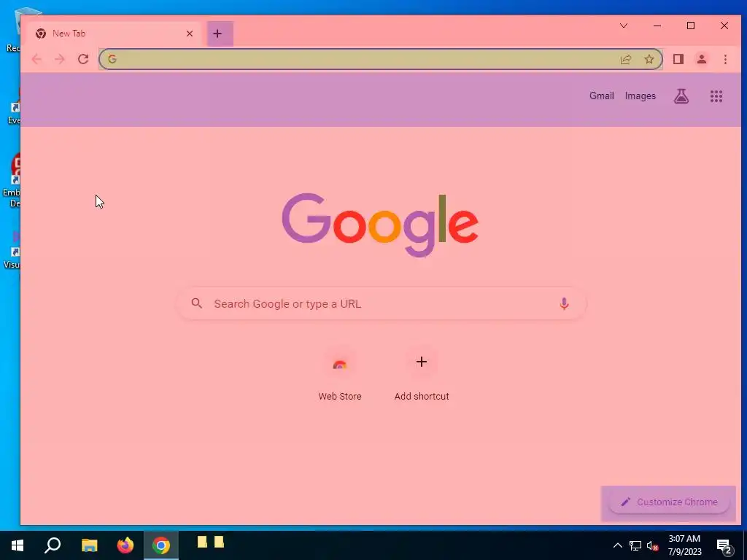Click magnifier icon in search box
The width and height of the screenshot is (747, 560).
click(x=197, y=303)
